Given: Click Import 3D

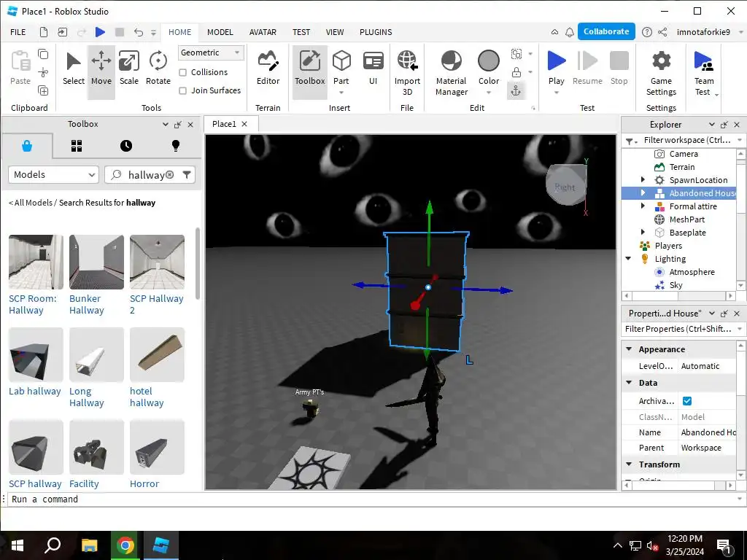Looking at the screenshot, I should pyautogui.click(x=407, y=74).
